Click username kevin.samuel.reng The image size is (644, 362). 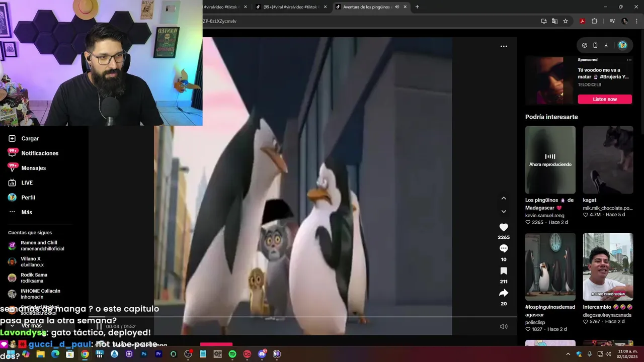(x=545, y=215)
